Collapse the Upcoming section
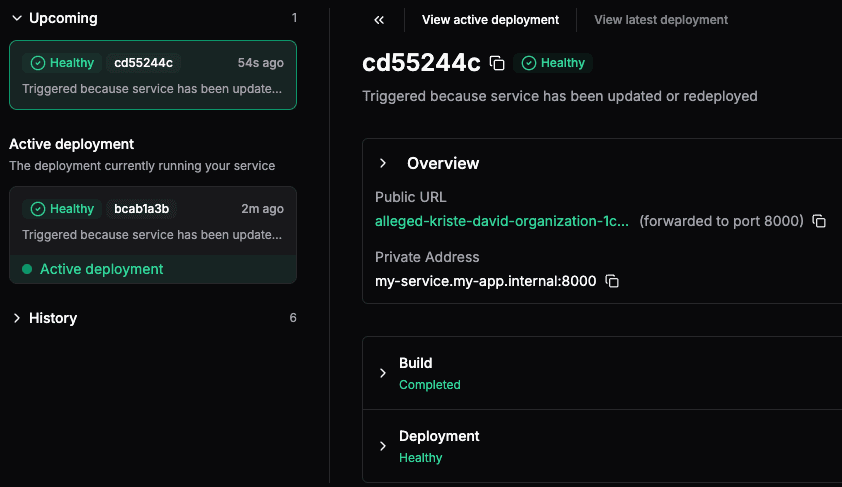 coord(17,18)
